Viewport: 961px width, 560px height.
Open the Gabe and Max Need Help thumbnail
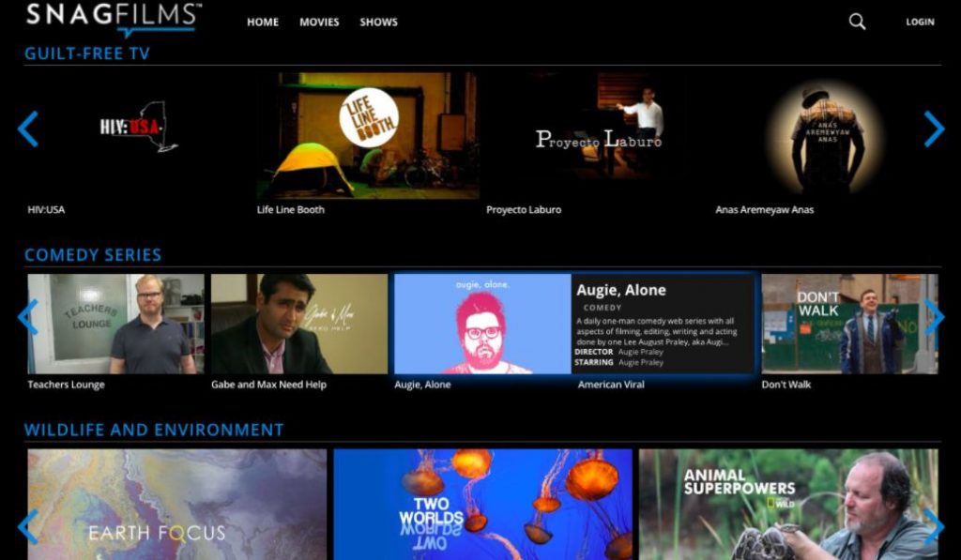tap(299, 324)
